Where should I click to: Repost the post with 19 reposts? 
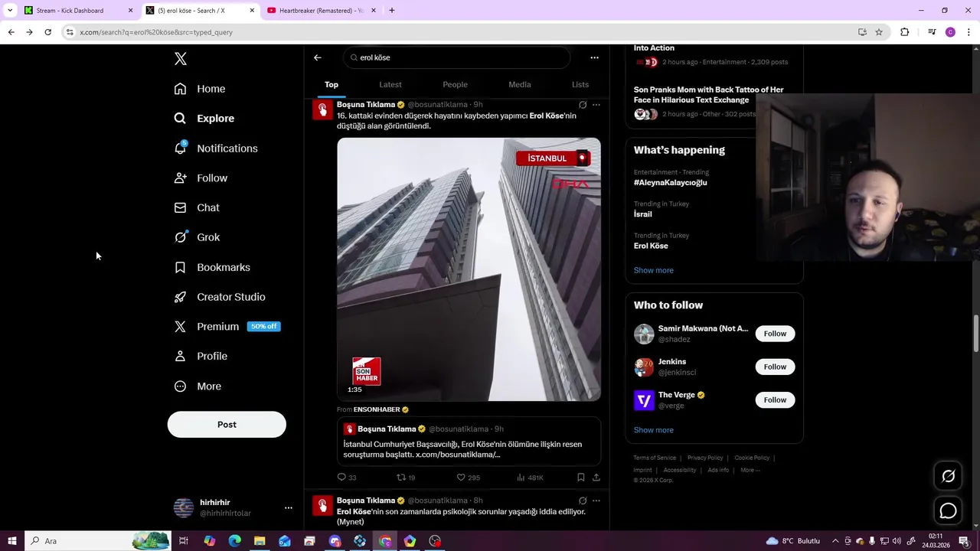point(406,478)
